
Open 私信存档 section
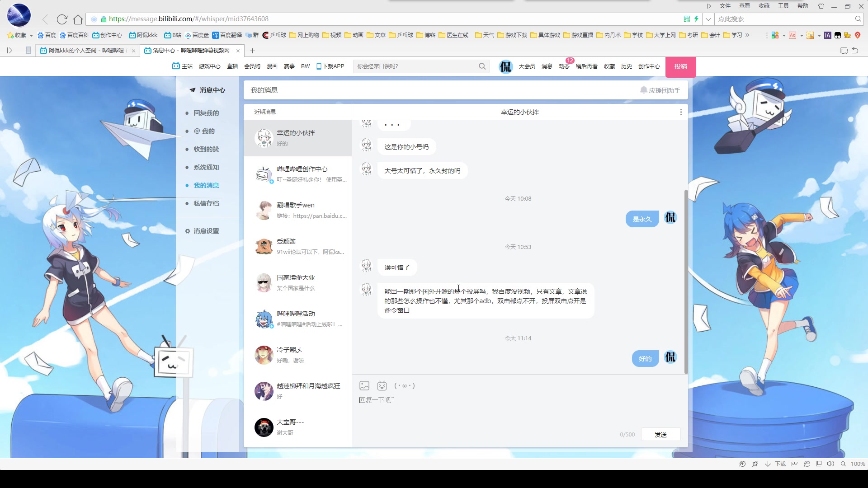(206, 203)
